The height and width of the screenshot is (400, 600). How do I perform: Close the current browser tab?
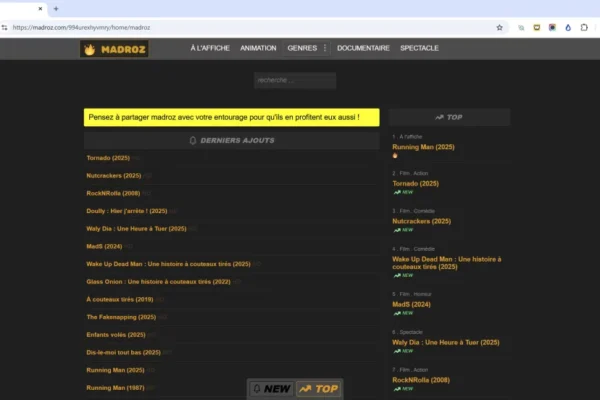(40, 8)
